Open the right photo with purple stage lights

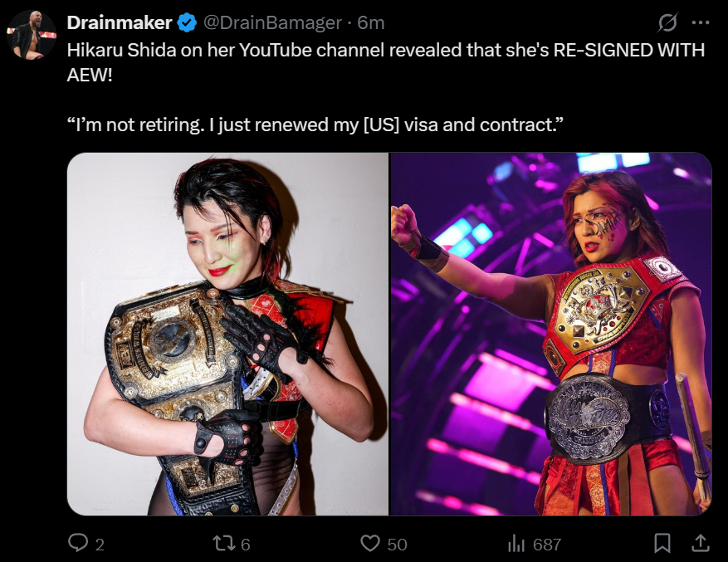[551, 334]
